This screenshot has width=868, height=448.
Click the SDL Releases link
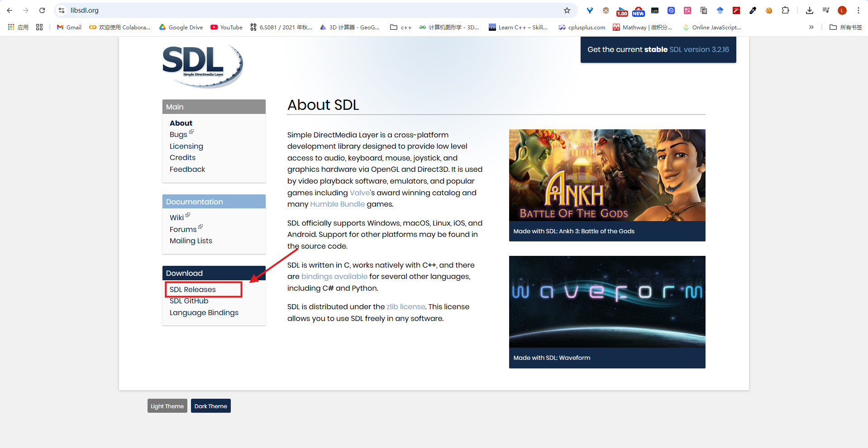pyautogui.click(x=192, y=289)
